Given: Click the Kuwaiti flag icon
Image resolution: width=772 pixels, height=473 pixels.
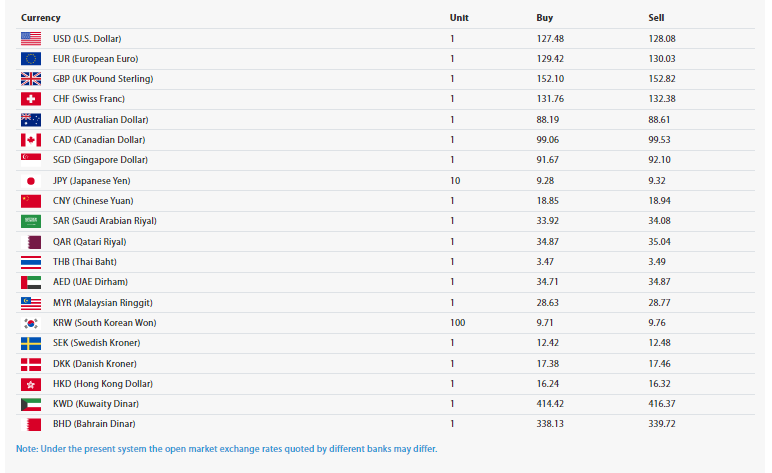Looking at the screenshot, I should point(31,404).
